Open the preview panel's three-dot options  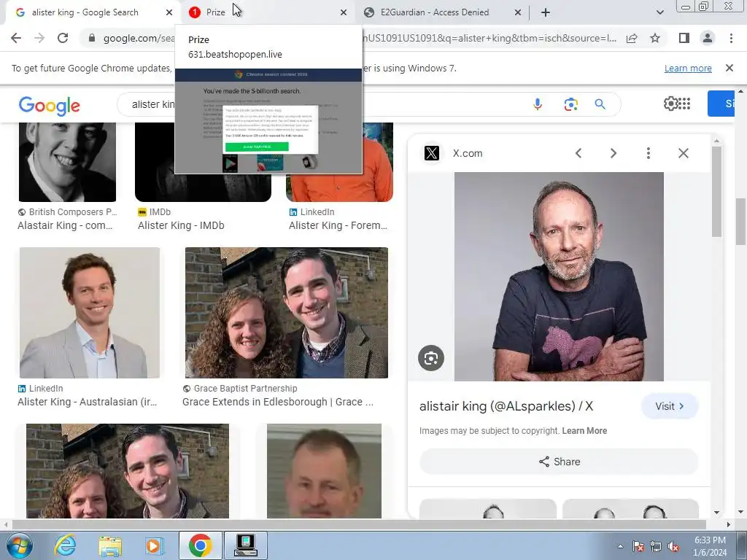pyautogui.click(x=648, y=153)
